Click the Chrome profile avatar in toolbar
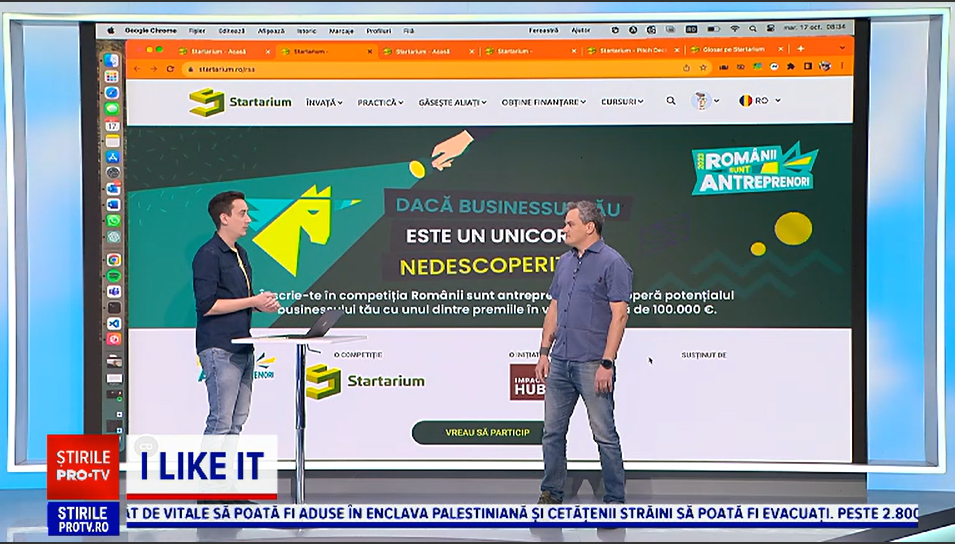The image size is (955, 544). [825, 66]
